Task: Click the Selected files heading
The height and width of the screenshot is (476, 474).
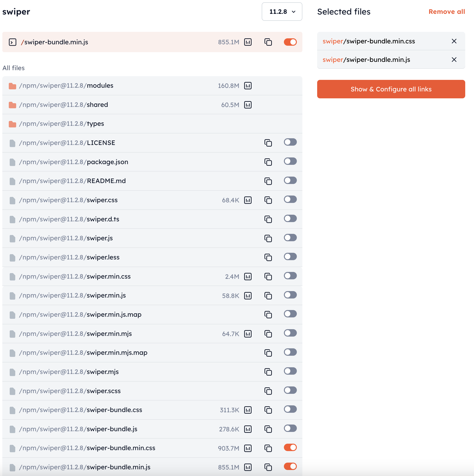Action: [344, 12]
